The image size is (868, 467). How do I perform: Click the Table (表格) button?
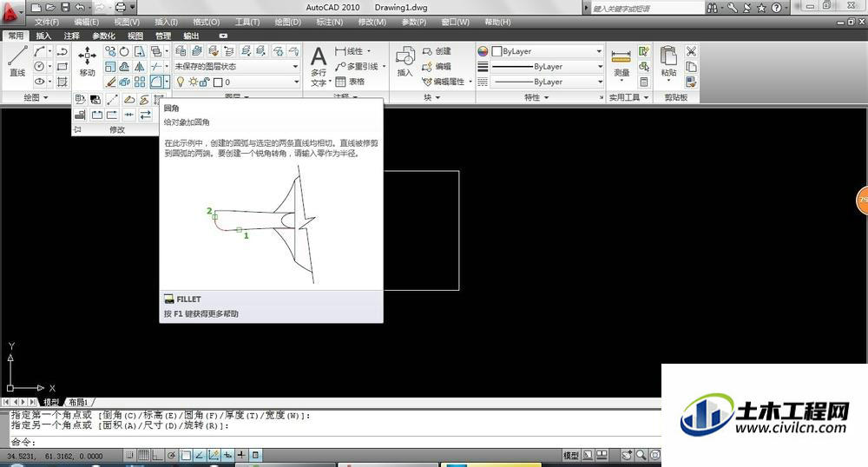coord(350,82)
